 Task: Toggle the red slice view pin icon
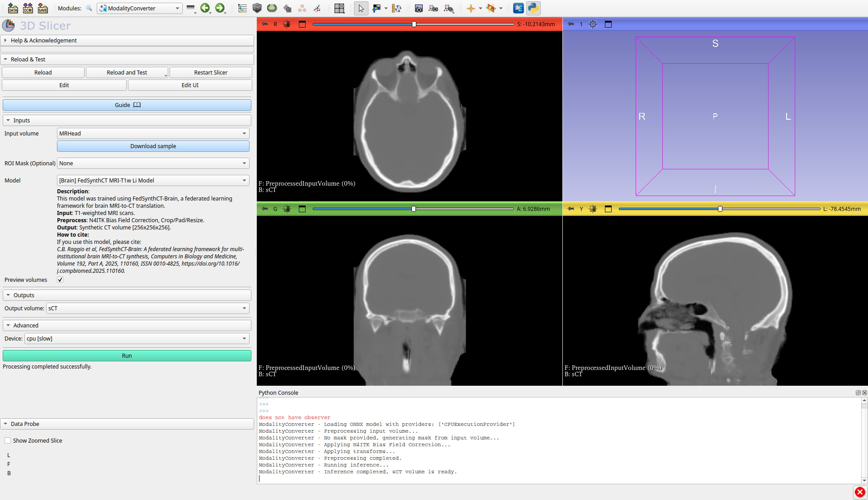(x=265, y=24)
